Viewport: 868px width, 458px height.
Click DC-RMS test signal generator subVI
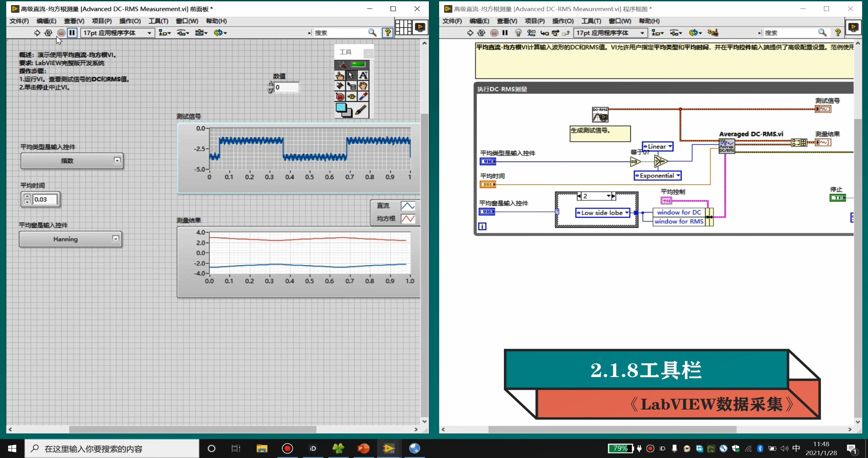[x=600, y=114]
